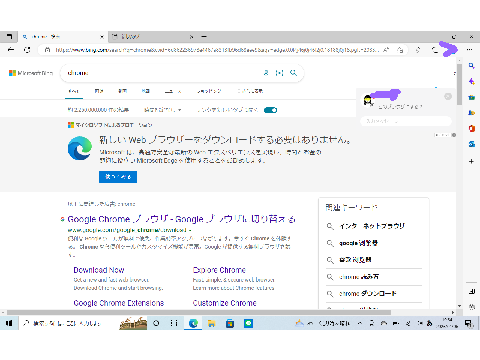Image resolution: width=480 pixels, height=360 pixels.
Task: Open new tab with plus button
Action: pos(204,36)
